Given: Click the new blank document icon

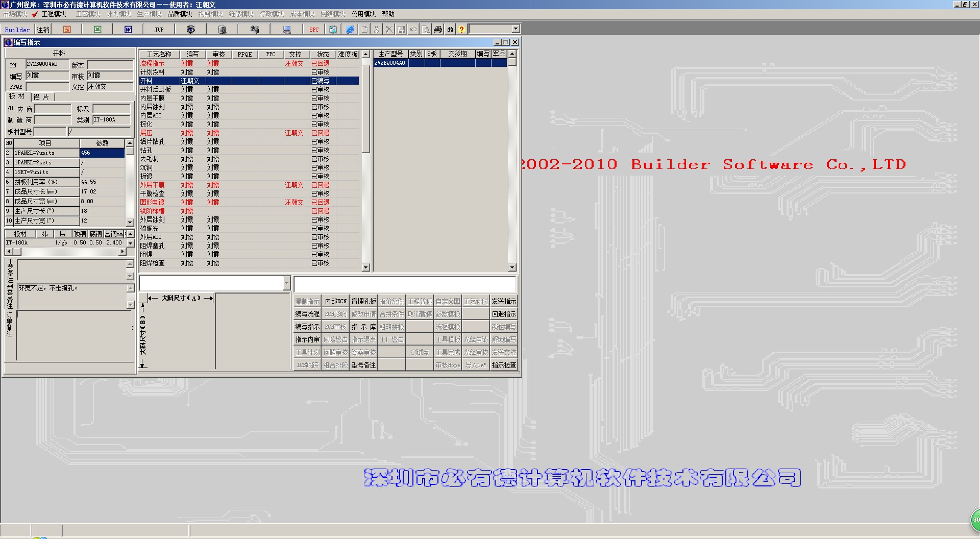Looking at the screenshot, I should (x=364, y=30).
